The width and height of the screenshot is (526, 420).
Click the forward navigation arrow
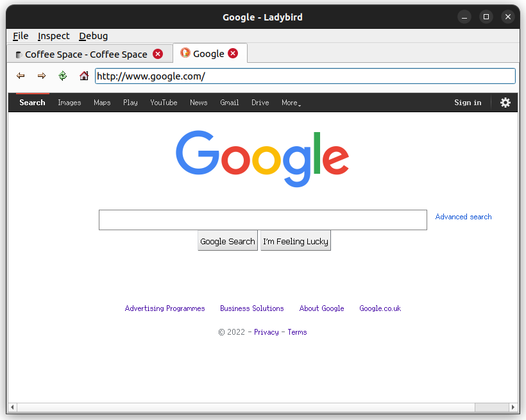(x=42, y=76)
